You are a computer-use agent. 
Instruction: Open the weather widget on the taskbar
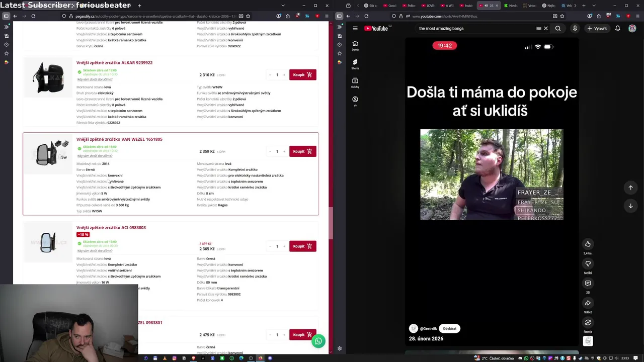tap(494, 358)
